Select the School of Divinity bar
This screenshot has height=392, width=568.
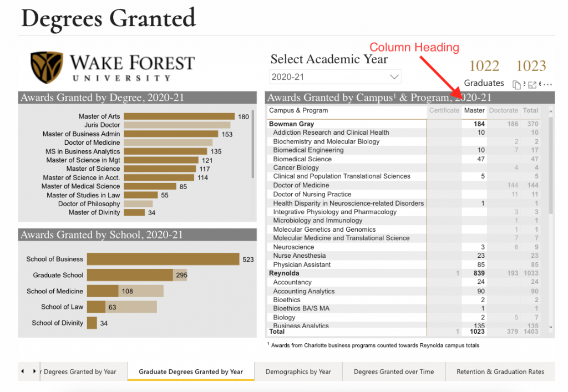coord(92,323)
